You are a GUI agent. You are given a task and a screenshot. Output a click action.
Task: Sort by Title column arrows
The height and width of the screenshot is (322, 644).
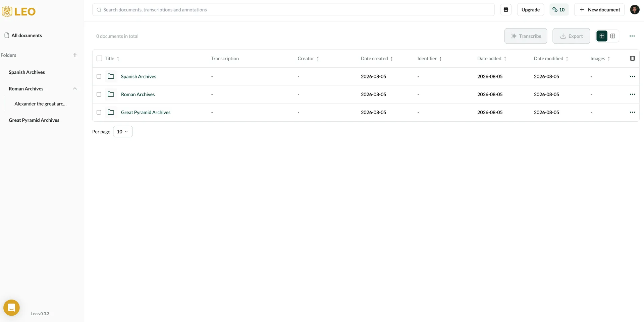[x=118, y=59]
